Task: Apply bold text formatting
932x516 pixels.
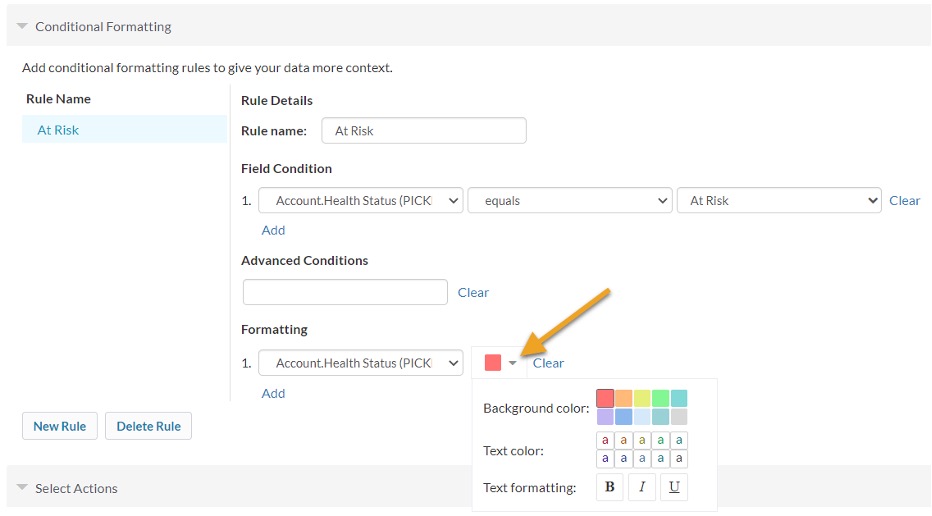Action: coord(610,487)
